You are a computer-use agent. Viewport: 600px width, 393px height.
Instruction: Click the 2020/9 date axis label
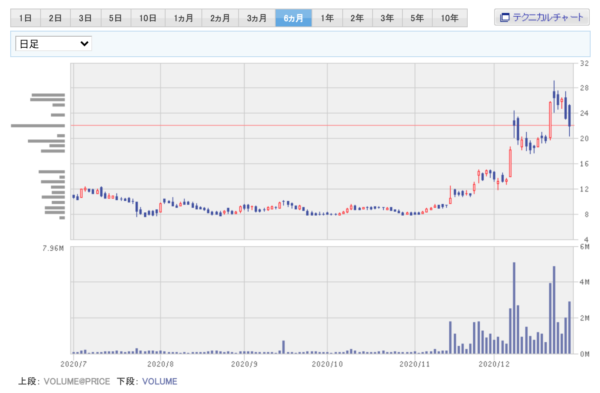[x=244, y=364]
